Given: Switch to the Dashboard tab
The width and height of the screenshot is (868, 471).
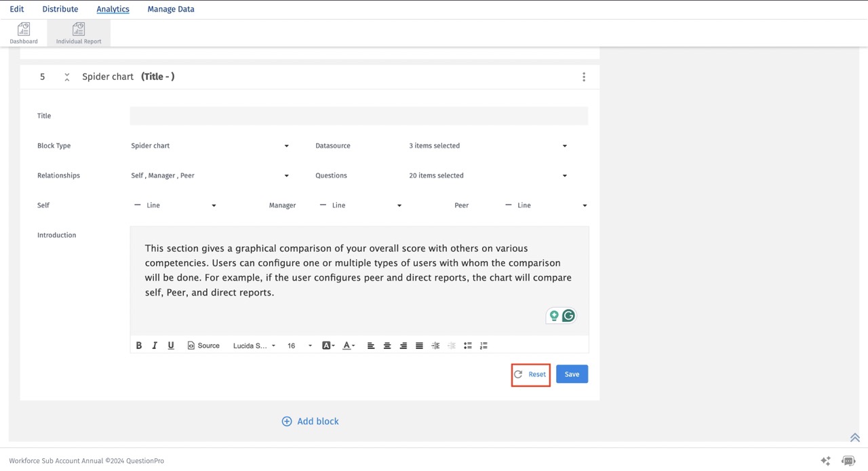Looking at the screenshot, I should coord(23,32).
